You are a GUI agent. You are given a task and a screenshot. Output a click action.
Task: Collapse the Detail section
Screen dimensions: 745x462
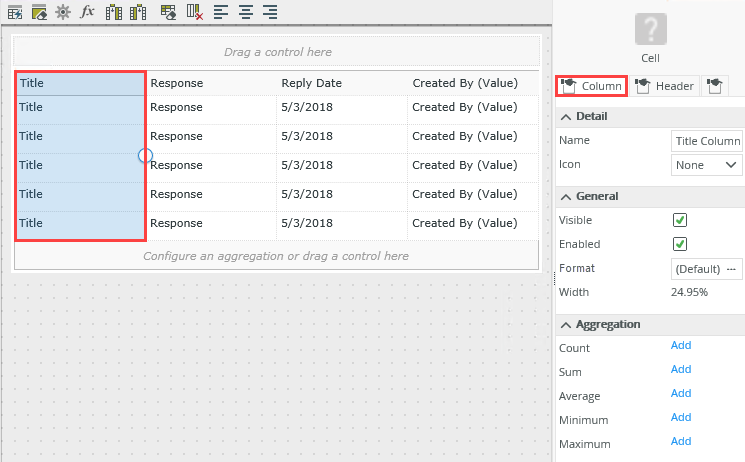(566, 116)
